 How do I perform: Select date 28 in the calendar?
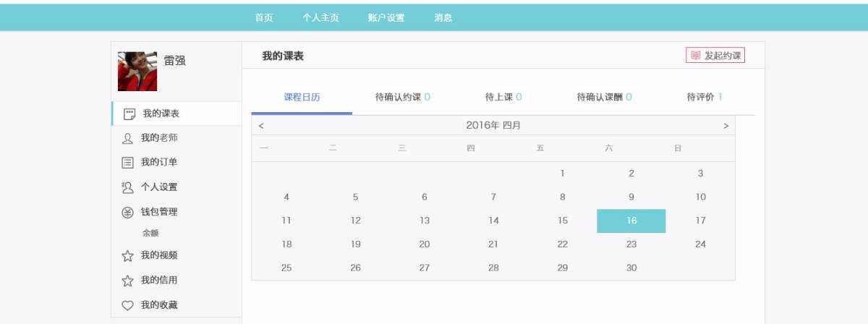click(493, 268)
